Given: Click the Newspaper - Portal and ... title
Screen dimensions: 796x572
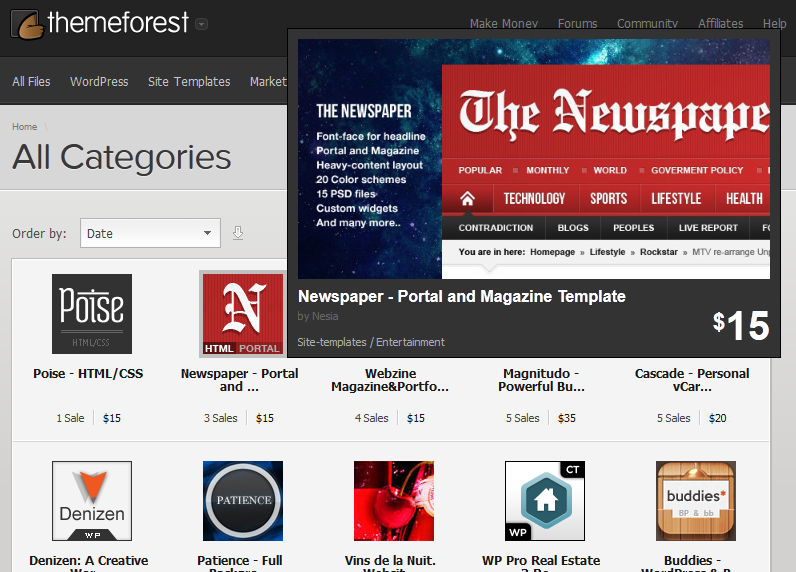Looking at the screenshot, I should [x=240, y=380].
